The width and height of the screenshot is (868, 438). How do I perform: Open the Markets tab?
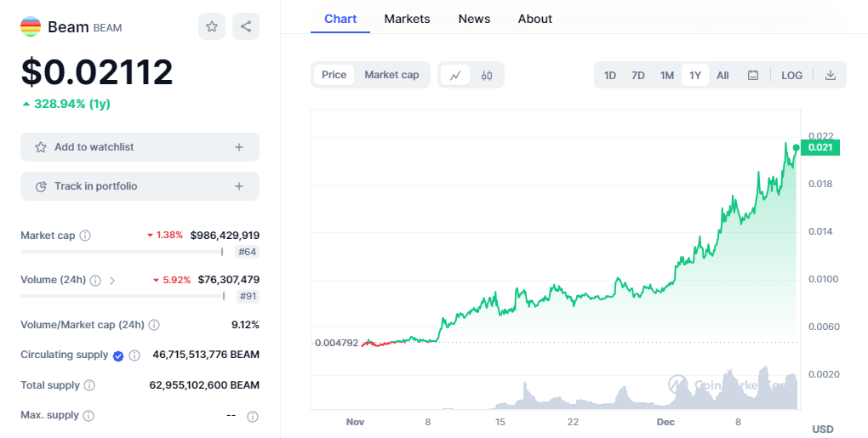pyautogui.click(x=407, y=19)
